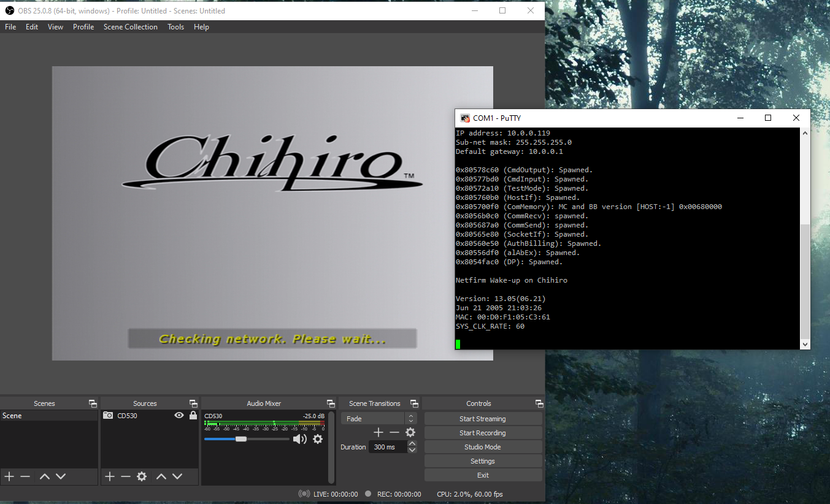Undock the Scene Transitions panel
Viewport: 830px width, 504px height.
(x=414, y=403)
